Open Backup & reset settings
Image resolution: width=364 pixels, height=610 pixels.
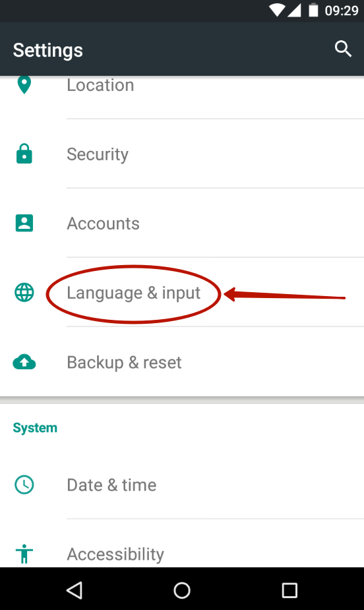[182, 362]
